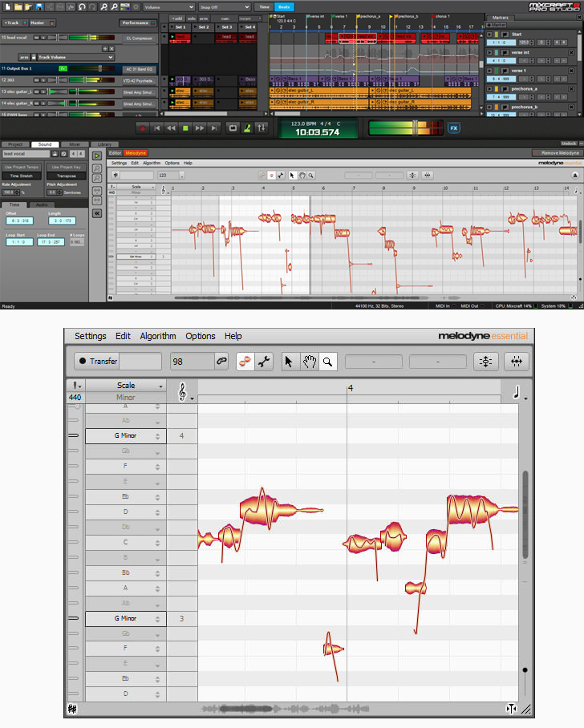Collapse panel with the double-left-arrow button
The width and height of the screenshot is (584, 728).
tap(96, 213)
